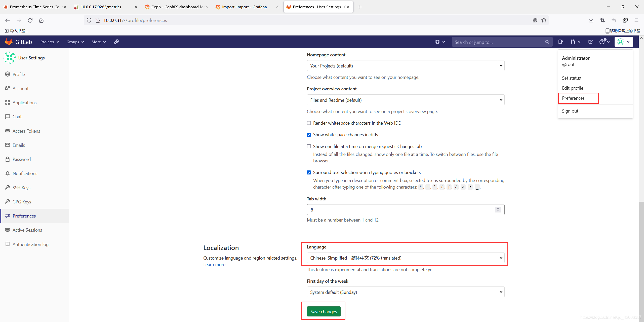Uncheck Show whitespace changes in diffs
Viewport: 644px width, 322px height.
coord(309,135)
